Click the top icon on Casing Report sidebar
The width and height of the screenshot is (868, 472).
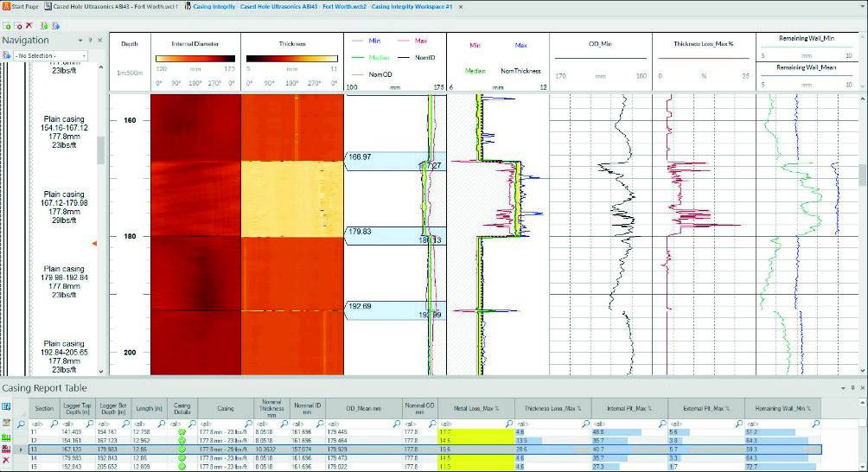7,405
